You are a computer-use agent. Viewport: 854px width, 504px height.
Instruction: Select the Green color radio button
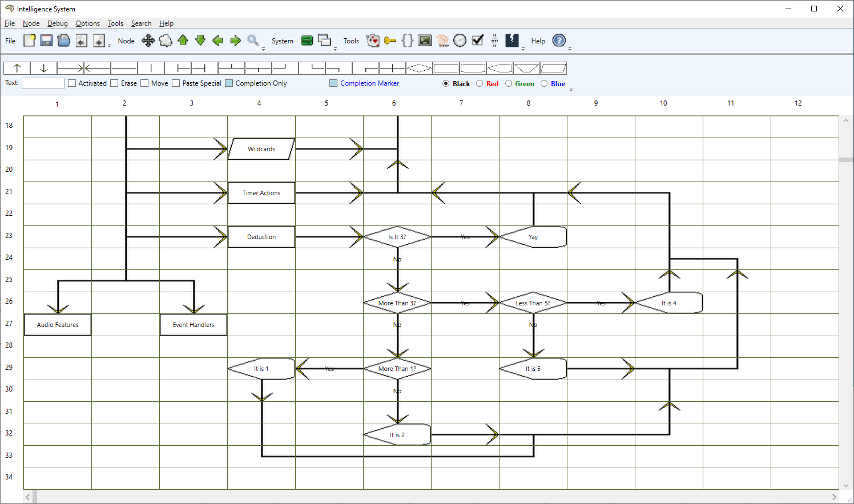(508, 83)
